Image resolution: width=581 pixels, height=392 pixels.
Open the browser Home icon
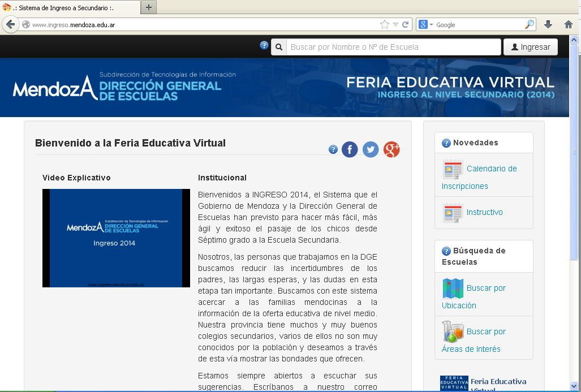tap(568, 25)
